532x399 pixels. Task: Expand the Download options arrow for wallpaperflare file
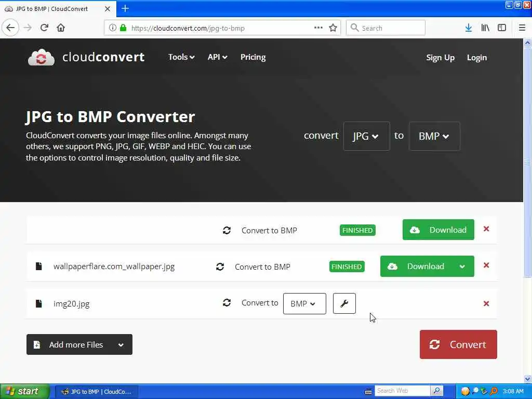pos(462,267)
